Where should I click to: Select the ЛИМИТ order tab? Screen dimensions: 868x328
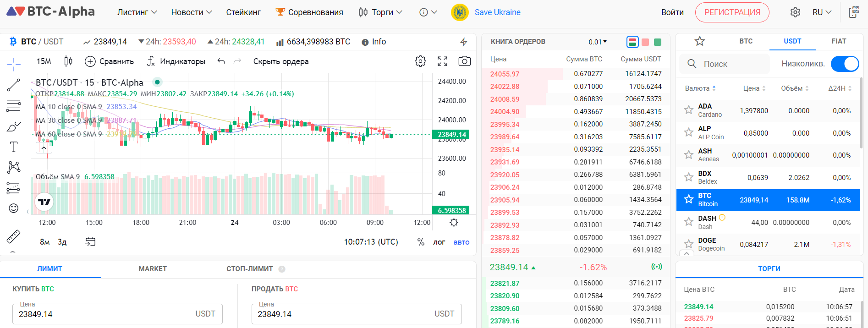(50, 269)
